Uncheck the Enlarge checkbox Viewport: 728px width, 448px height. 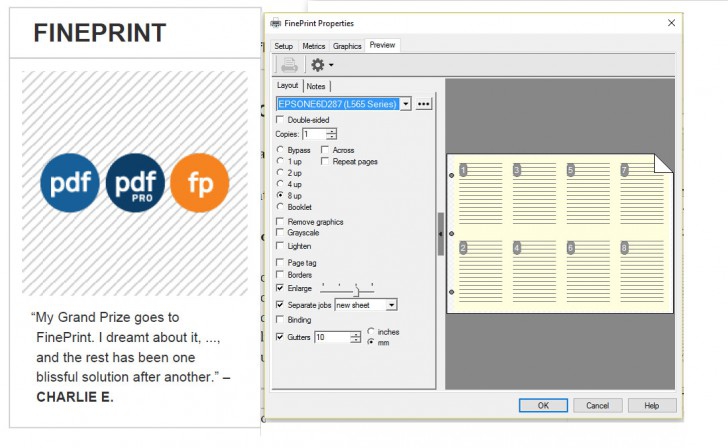click(x=280, y=288)
